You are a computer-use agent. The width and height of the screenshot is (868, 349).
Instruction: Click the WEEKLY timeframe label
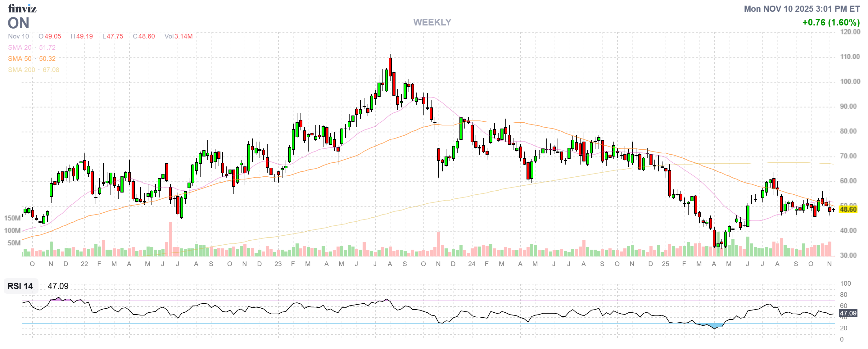click(x=432, y=22)
